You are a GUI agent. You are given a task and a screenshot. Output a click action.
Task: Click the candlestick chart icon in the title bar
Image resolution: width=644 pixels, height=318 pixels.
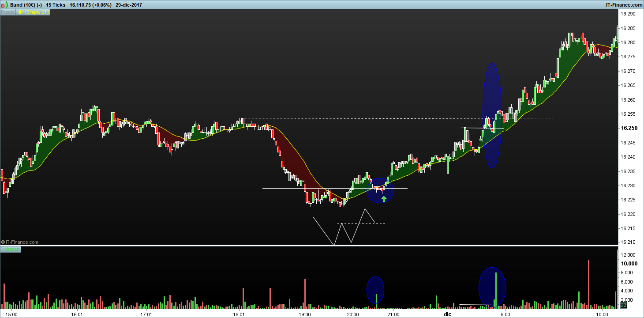(5, 5)
